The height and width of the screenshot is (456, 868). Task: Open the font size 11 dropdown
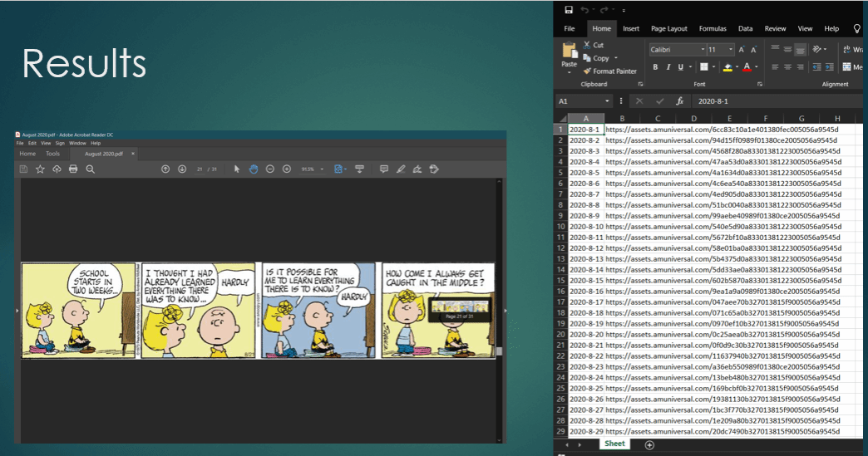[731, 50]
